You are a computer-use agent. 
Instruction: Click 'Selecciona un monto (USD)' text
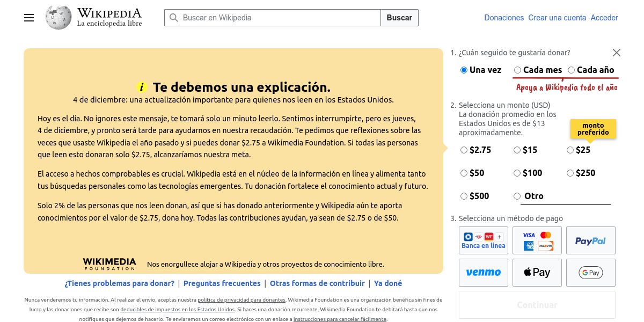click(504, 105)
